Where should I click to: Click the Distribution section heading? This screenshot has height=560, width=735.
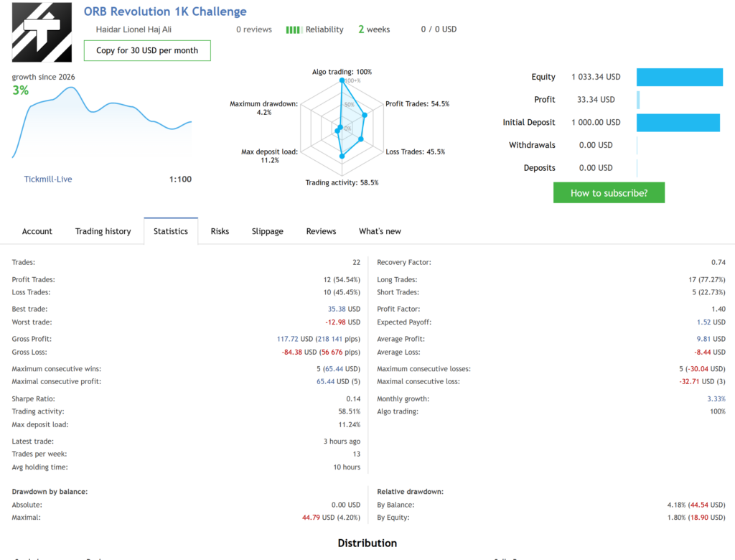point(367,543)
